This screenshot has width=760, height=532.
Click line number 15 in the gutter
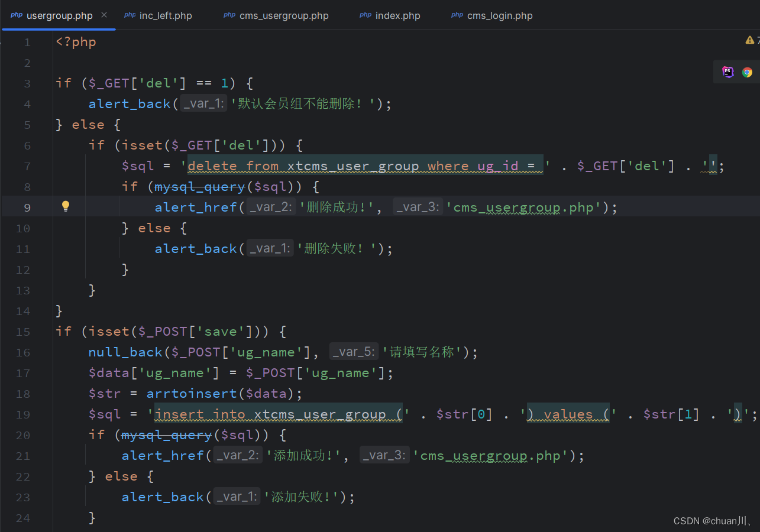click(x=23, y=332)
